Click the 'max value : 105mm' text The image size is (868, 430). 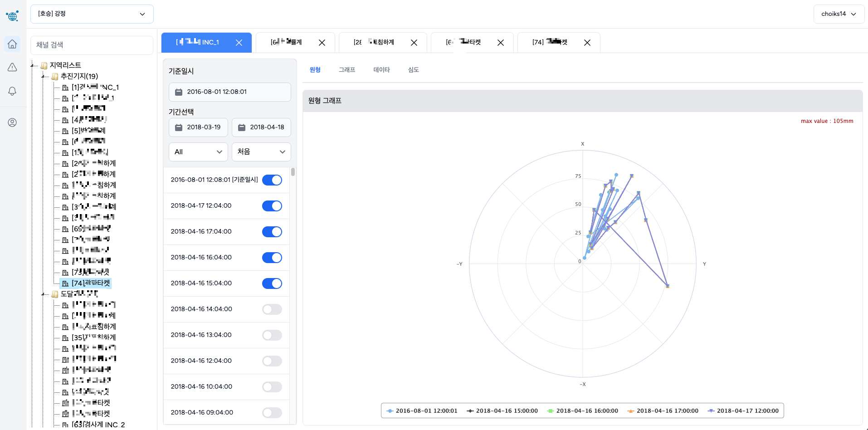tap(827, 122)
